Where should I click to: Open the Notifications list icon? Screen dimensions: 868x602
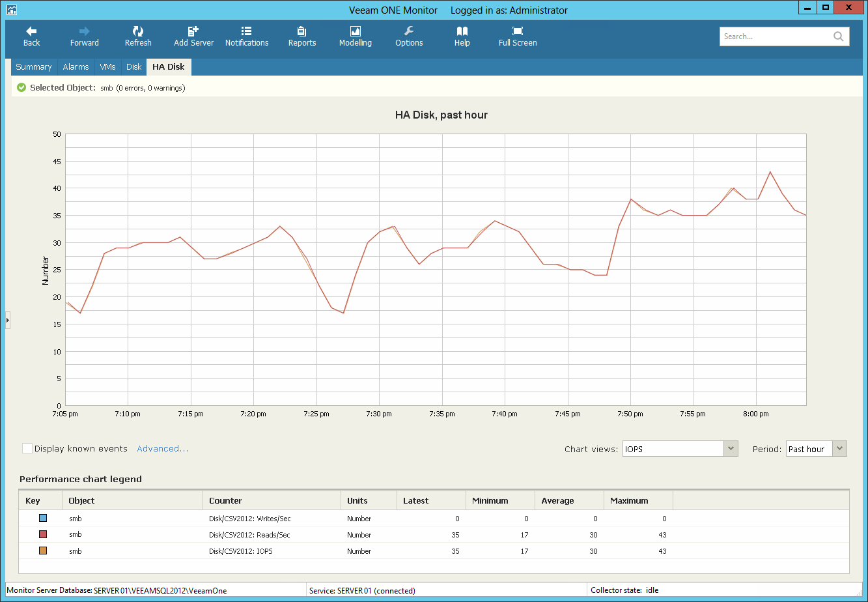pyautogui.click(x=247, y=36)
